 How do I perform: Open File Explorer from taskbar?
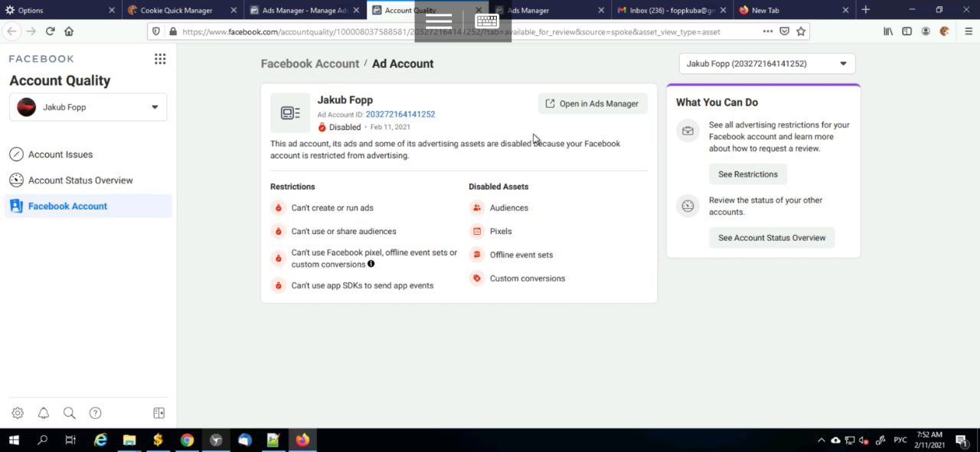pos(129,440)
